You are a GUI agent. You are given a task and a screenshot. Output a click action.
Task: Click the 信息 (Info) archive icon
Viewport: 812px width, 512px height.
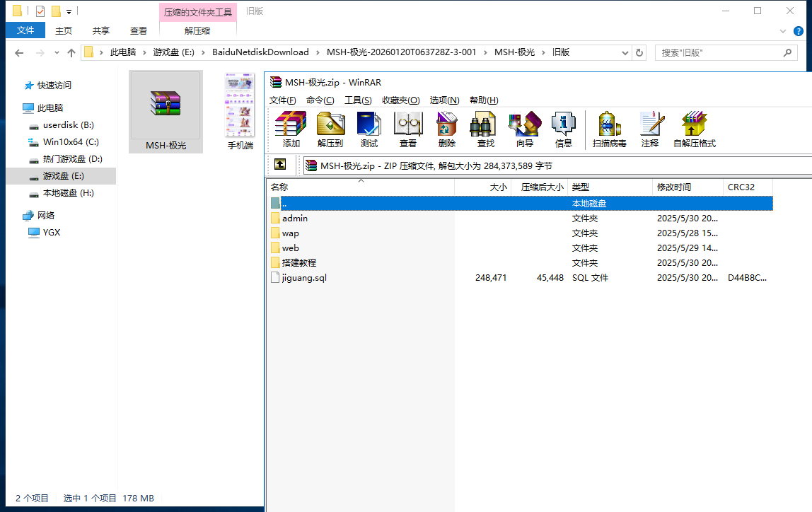click(564, 129)
